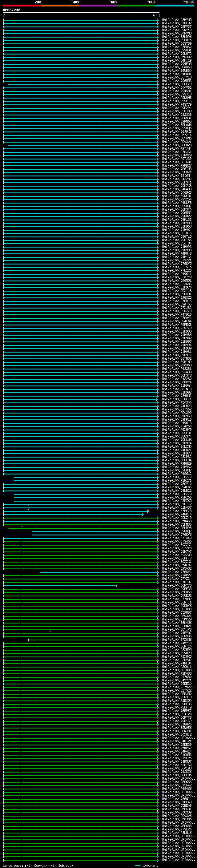
Task: Select the query name BP087242
Action: click(x=11, y=10)
